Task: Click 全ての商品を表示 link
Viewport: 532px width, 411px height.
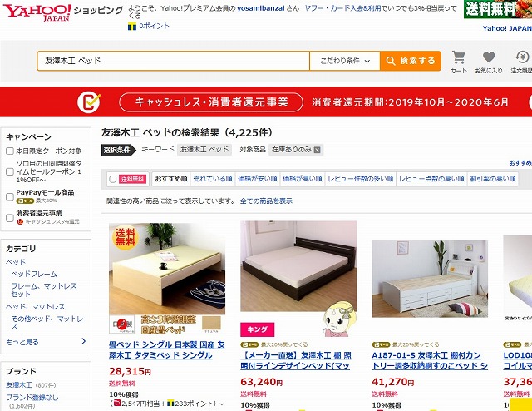Action: coord(266,201)
